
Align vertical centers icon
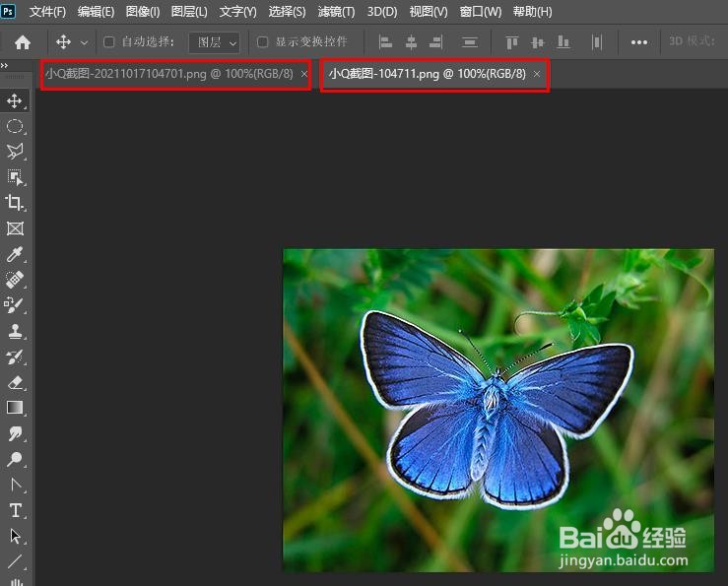click(537, 42)
